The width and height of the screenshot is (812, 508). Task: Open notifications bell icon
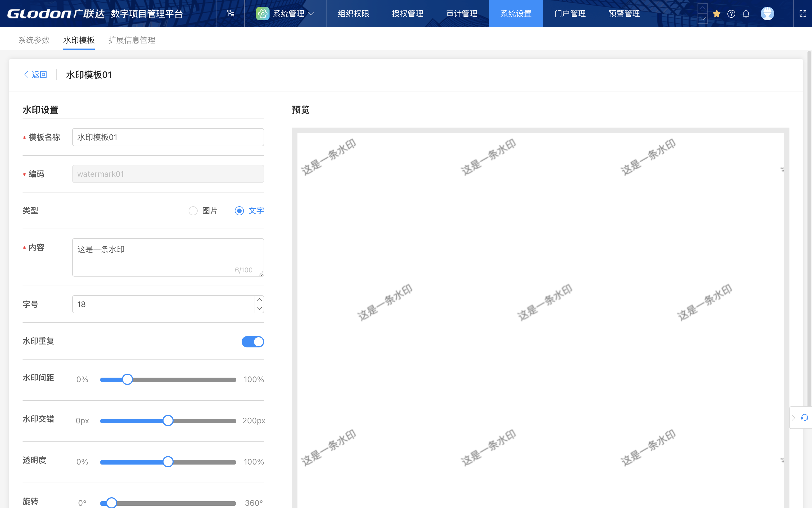coord(745,14)
